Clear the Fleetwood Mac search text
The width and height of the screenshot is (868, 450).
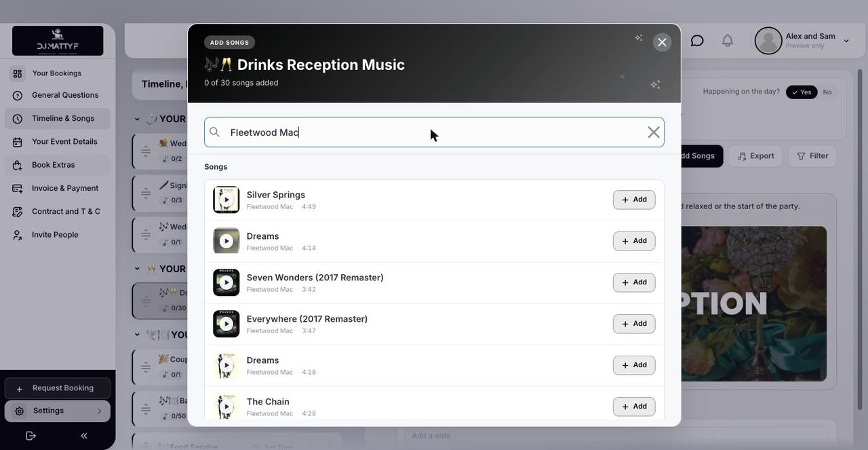click(653, 132)
